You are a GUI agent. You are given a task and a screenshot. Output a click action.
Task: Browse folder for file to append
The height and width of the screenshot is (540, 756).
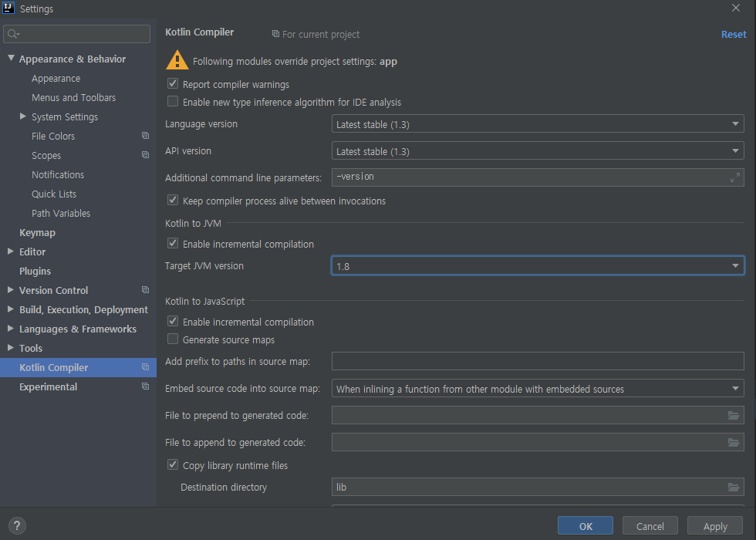pyautogui.click(x=734, y=442)
